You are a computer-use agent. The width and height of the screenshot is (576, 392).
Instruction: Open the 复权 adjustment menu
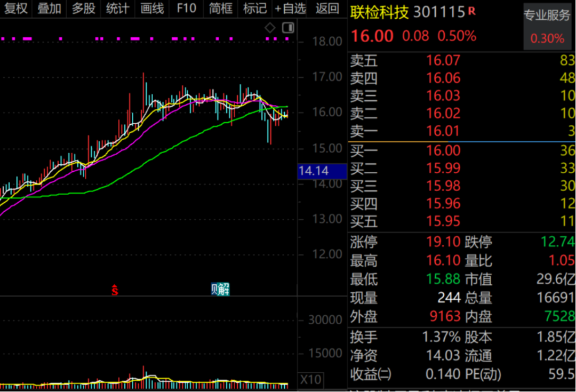(15, 9)
